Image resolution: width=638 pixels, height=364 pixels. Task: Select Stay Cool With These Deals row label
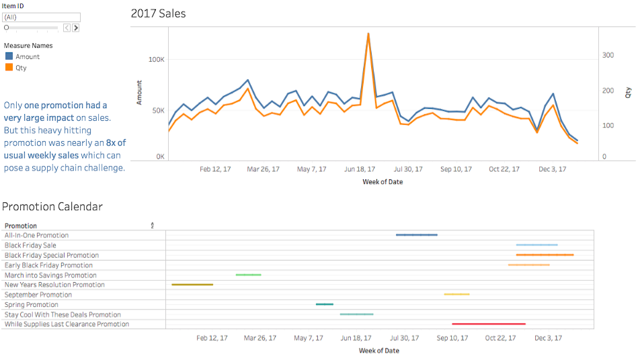(x=63, y=314)
